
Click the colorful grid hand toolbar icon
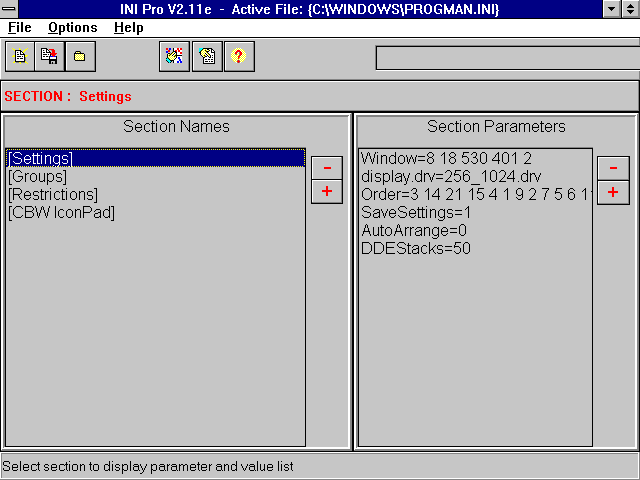(174, 57)
